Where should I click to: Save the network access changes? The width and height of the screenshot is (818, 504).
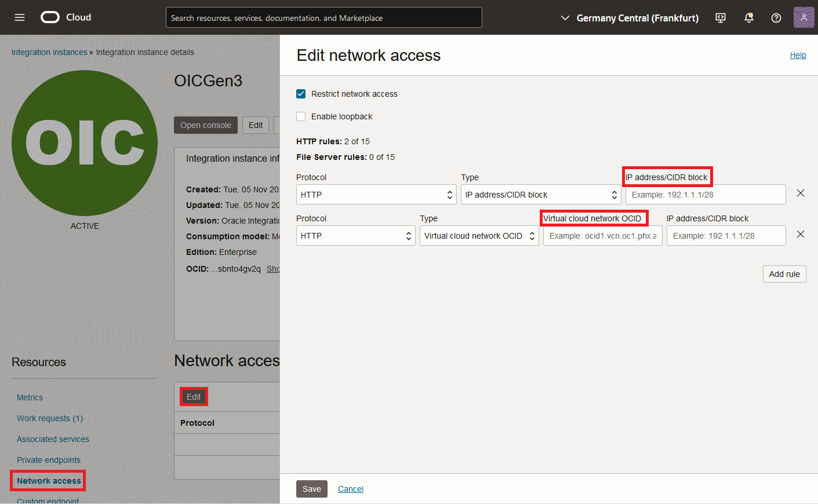click(x=311, y=488)
